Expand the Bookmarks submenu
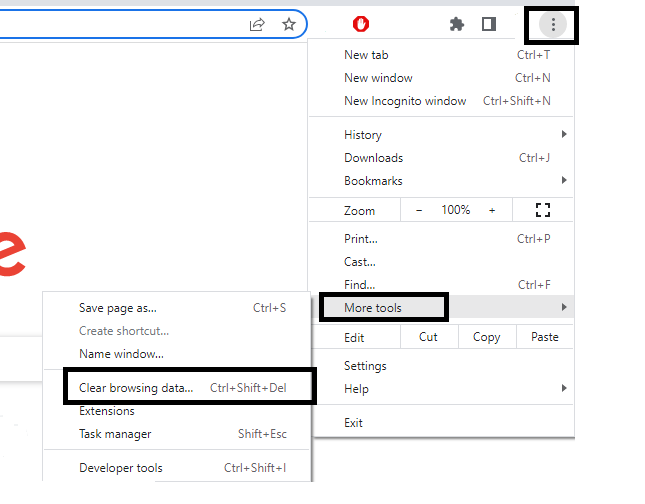645x504 pixels. click(x=441, y=181)
